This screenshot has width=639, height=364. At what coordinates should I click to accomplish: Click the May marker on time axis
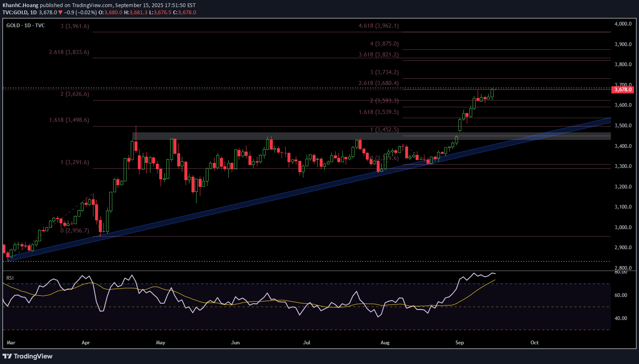160,343
